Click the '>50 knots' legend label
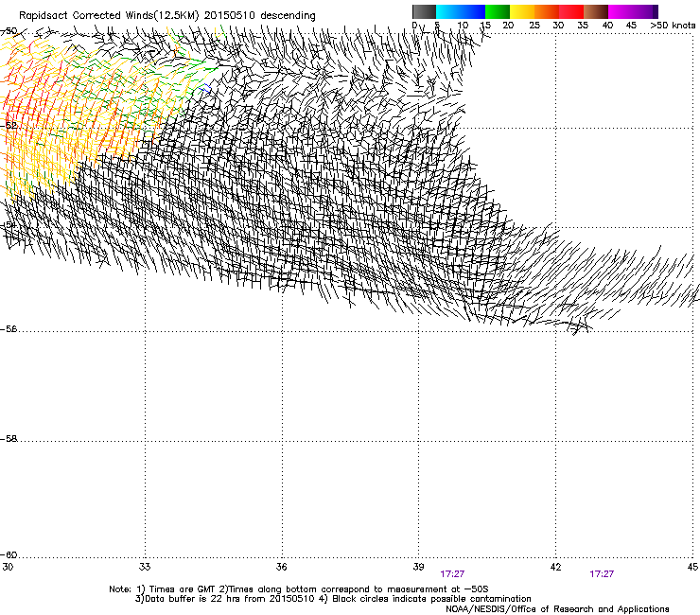700x615 pixels. pos(673,25)
